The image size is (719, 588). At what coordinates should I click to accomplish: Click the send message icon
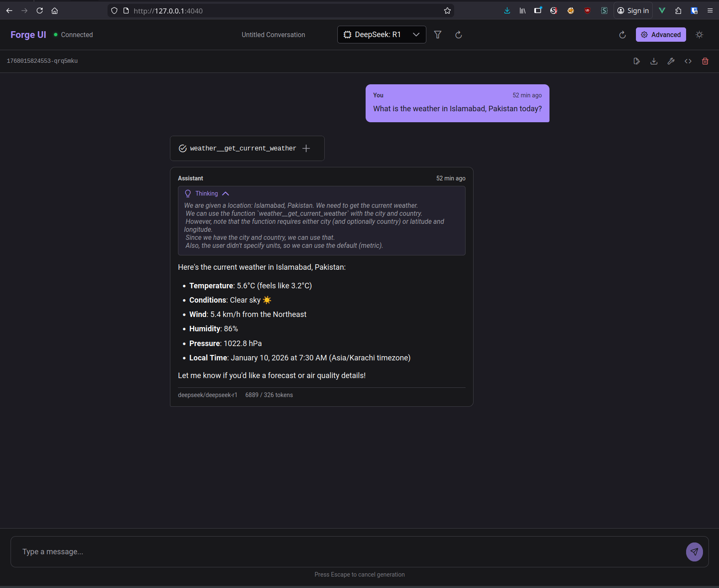pos(694,551)
